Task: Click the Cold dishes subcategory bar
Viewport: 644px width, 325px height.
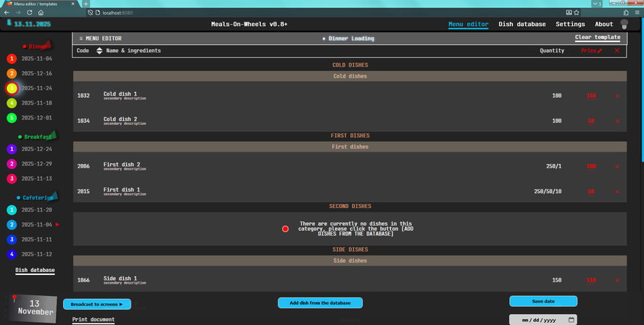Action: click(350, 76)
